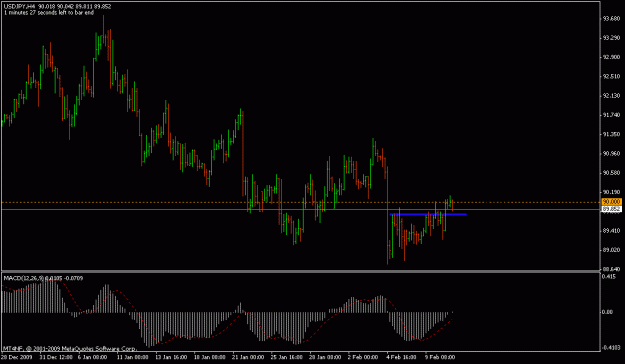Click the 25 Jan 16:00 date label

287,357
